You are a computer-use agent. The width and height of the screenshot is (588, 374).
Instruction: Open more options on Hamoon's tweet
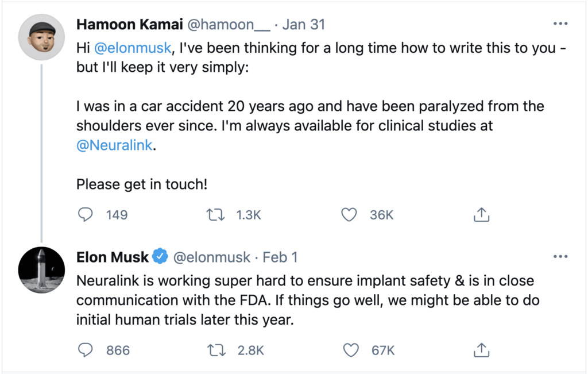560,24
